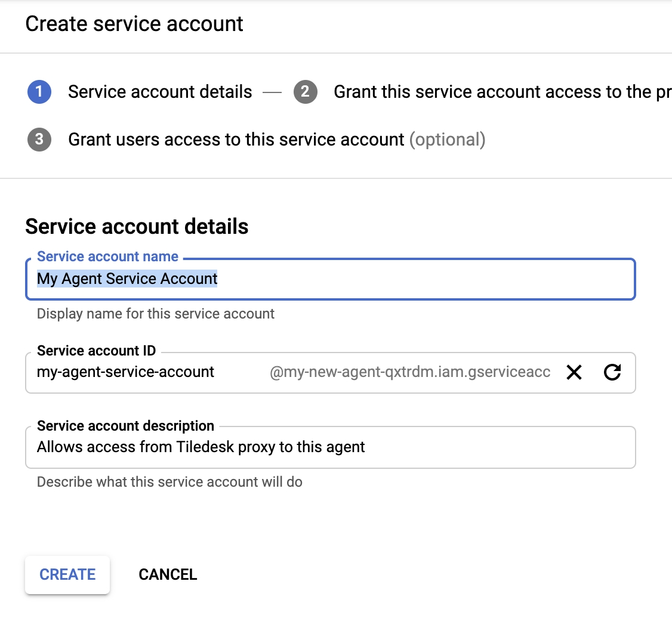This screenshot has width=672, height=643.
Task: Click the '(optional)' text on step 3
Action: coord(447,140)
